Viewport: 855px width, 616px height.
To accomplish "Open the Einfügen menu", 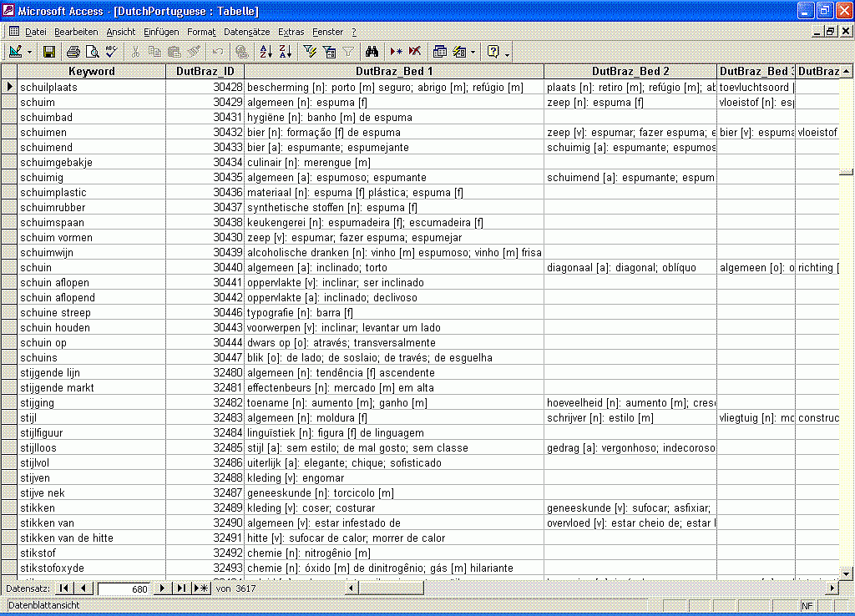I will (x=161, y=32).
